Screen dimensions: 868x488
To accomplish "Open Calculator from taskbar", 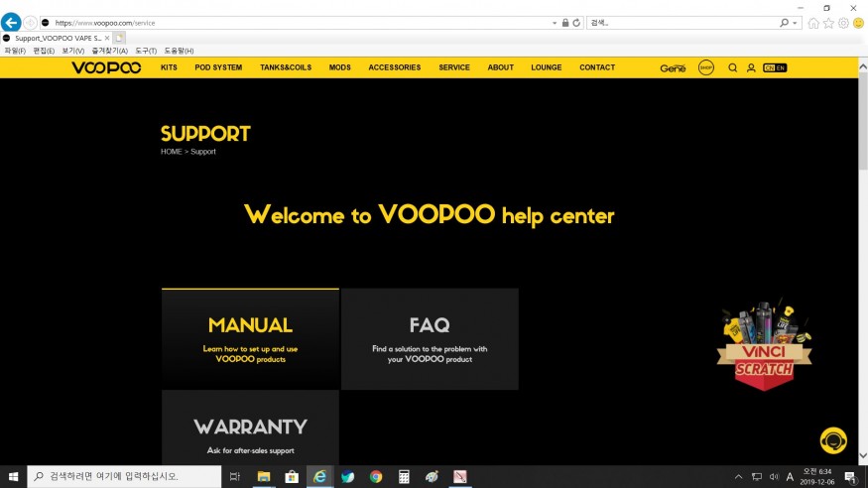I will pos(404,476).
